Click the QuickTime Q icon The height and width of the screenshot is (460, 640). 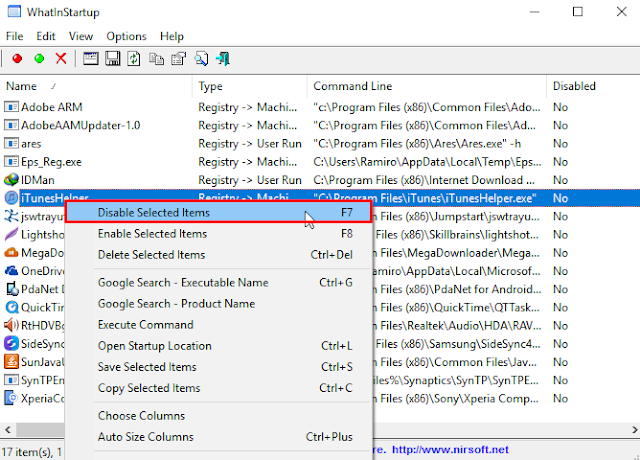(x=11, y=307)
